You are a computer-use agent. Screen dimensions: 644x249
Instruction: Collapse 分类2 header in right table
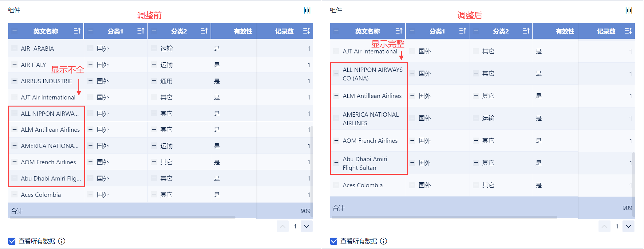[x=476, y=31]
